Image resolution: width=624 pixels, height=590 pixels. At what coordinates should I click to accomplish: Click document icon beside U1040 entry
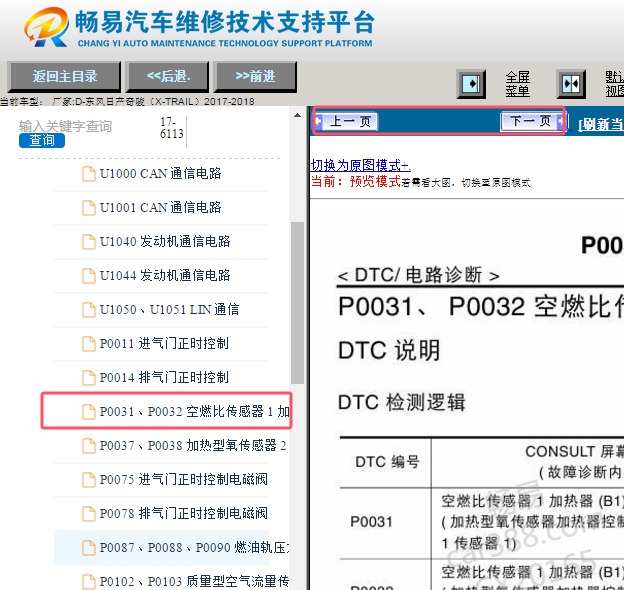point(89,241)
